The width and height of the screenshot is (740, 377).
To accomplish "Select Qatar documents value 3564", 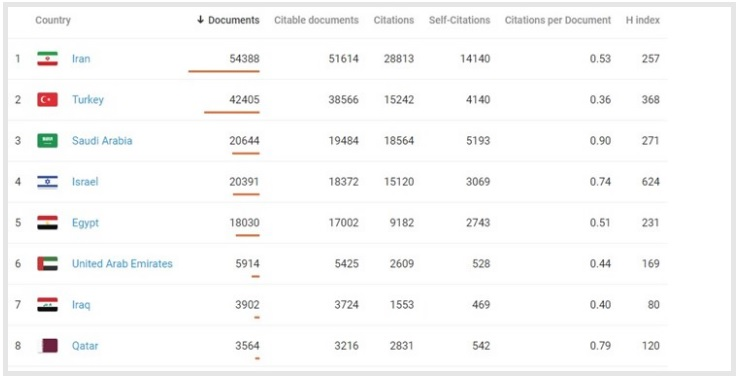I will pyautogui.click(x=247, y=346).
